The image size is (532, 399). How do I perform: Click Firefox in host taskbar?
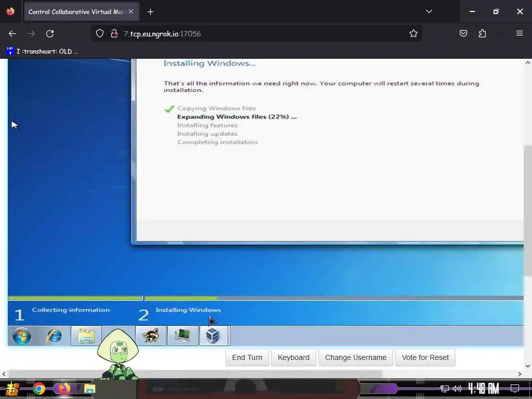pos(64,389)
